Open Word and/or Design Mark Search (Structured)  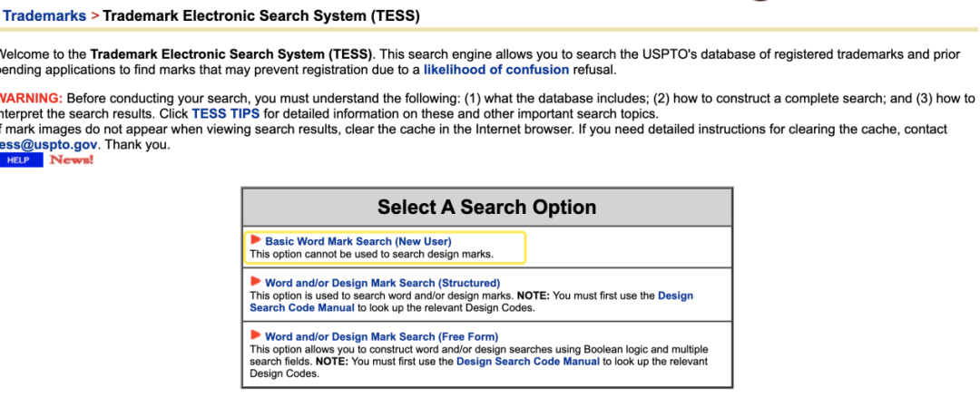tap(382, 283)
